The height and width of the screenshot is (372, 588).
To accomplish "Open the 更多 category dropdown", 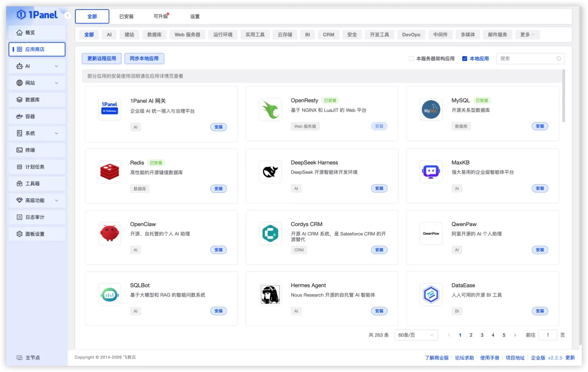I will (527, 34).
